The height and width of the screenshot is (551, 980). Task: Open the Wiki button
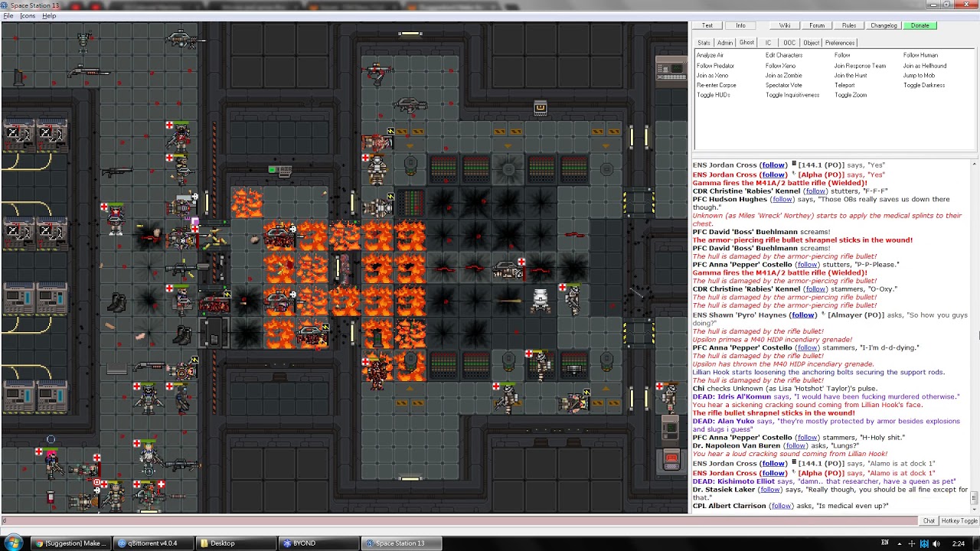coord(785,25)
